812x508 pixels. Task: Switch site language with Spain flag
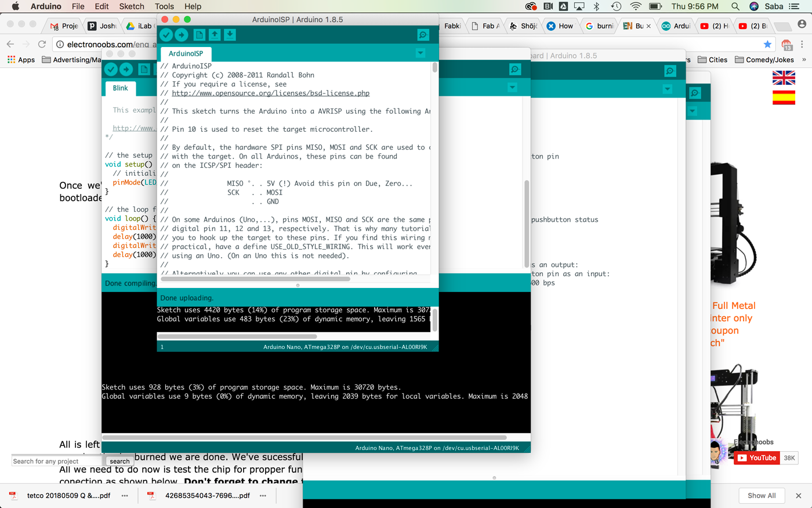(784, 98)
